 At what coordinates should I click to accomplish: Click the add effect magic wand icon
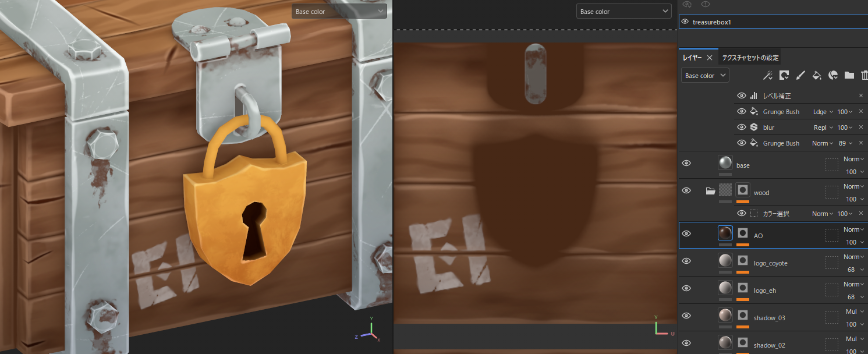(768, 75)
